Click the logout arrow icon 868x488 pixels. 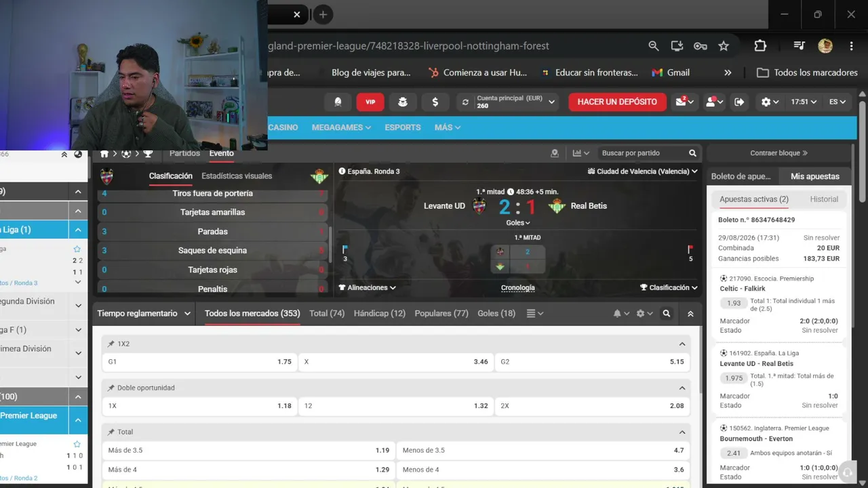tap(739, 102)
